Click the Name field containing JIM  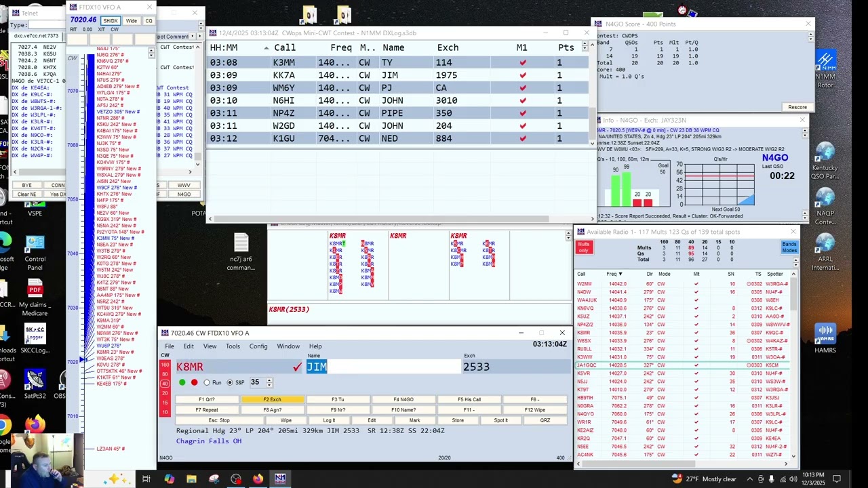pyautogui.click(x=383, y=367)
